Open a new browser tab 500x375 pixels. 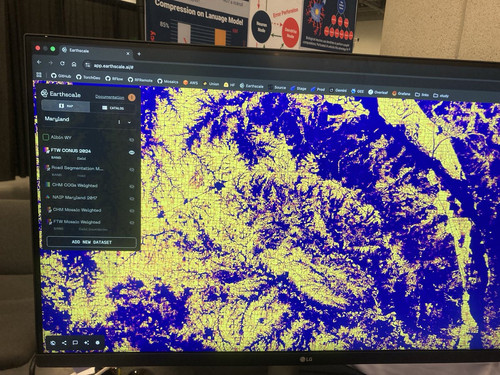click(x=139, y=54)
